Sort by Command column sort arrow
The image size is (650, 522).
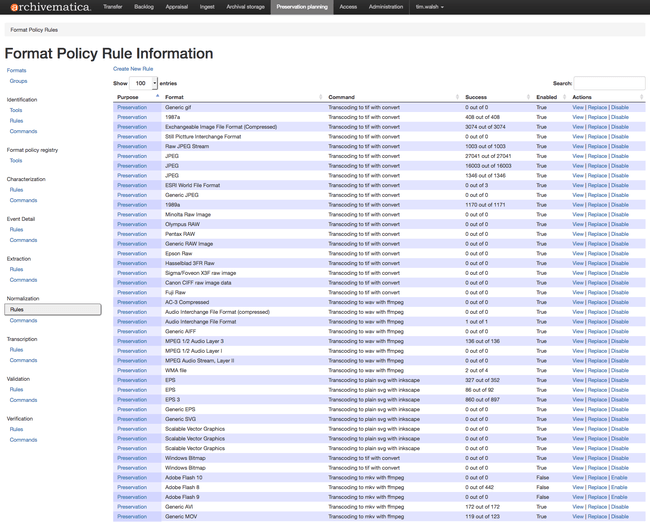click(457, 97)
